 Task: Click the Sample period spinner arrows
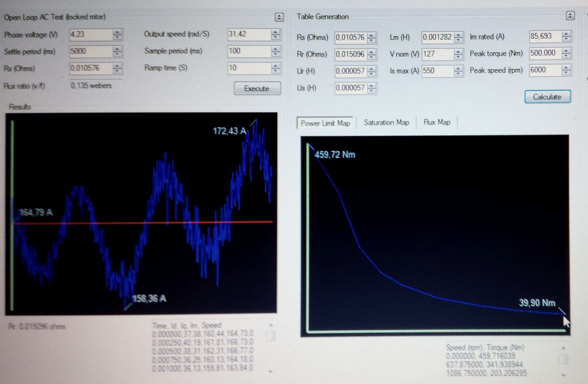tap(275, 51)
